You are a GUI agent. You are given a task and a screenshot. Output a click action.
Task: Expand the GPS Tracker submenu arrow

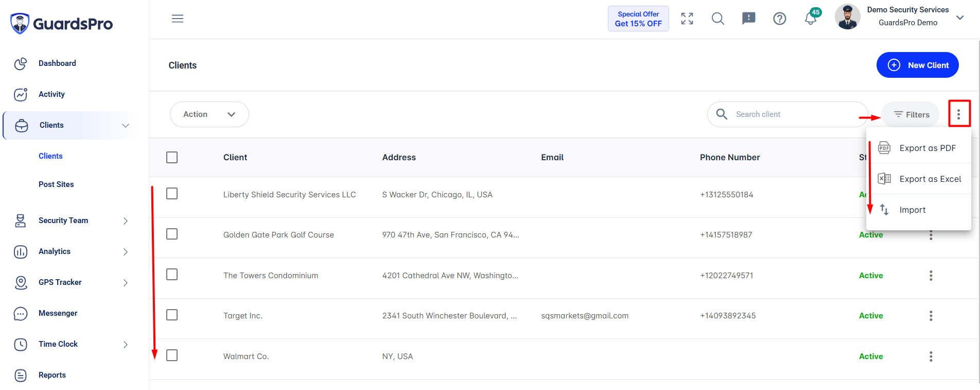(x=126, y=283)
